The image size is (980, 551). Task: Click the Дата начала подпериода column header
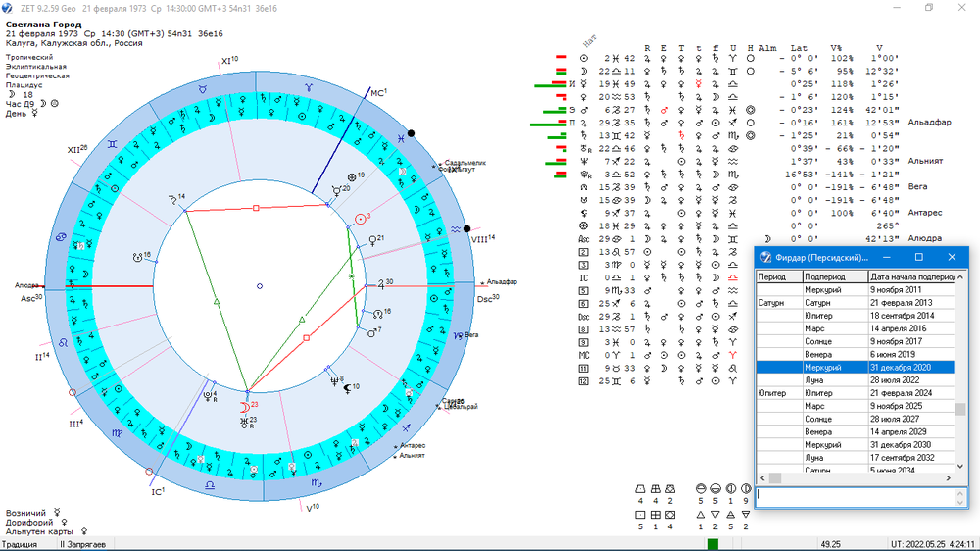[911, 276]
